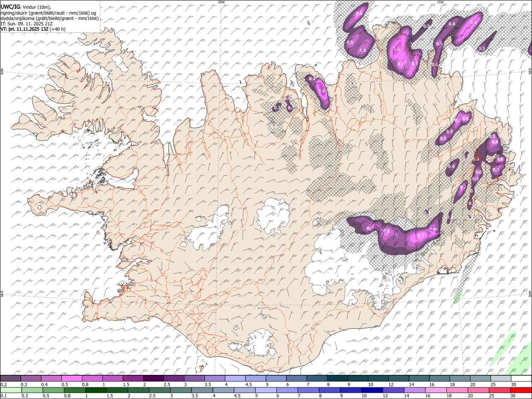Click the medium purple swatch labeled 1.5 in top legend

(x=133, y=379)
